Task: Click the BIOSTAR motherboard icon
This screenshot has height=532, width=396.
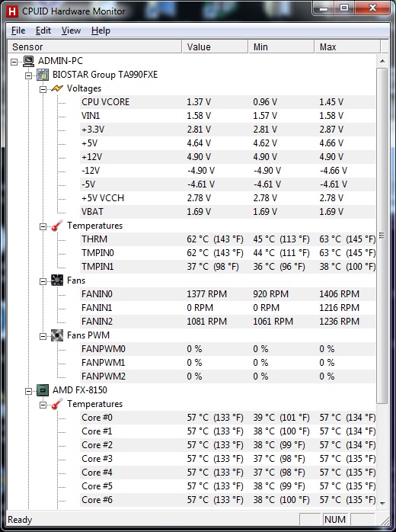Action: [43, 75]
